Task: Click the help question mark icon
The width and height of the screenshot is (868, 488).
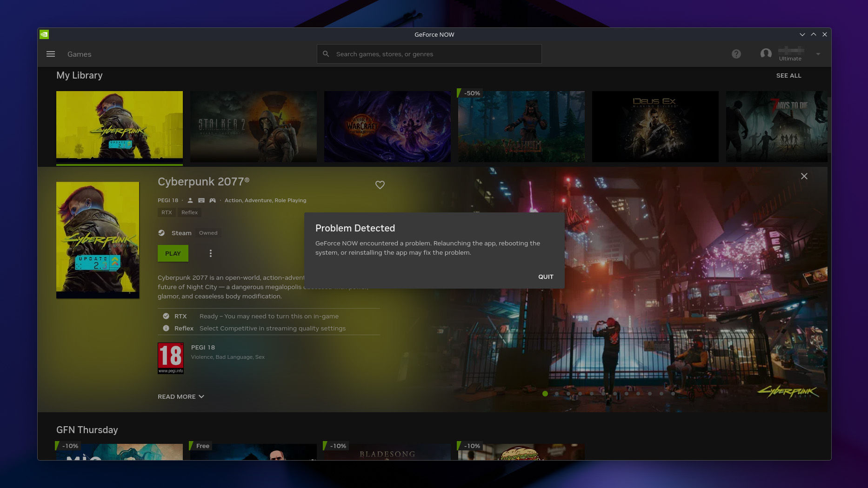Action: [x=736, y=54]
